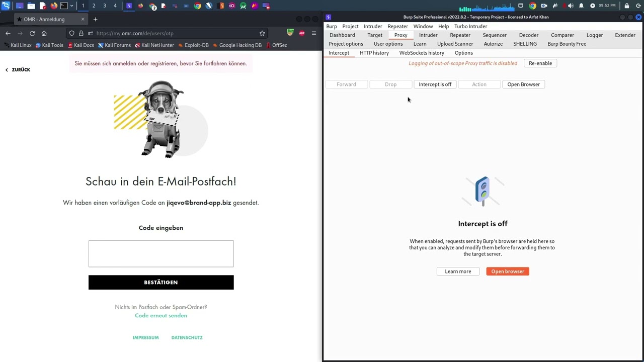The image size is (644, 362).
Task: Reload the OMR page in Firefox
Action: (x=32, y=33)
